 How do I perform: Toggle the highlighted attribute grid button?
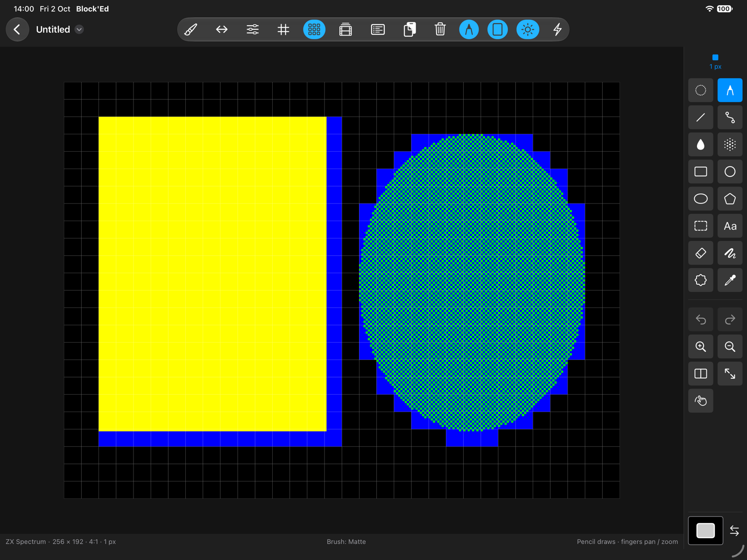tap(314, 29)
